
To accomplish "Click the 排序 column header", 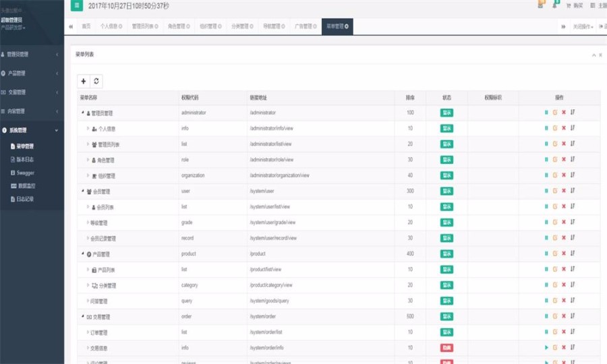I will click(x=410, y=98).
